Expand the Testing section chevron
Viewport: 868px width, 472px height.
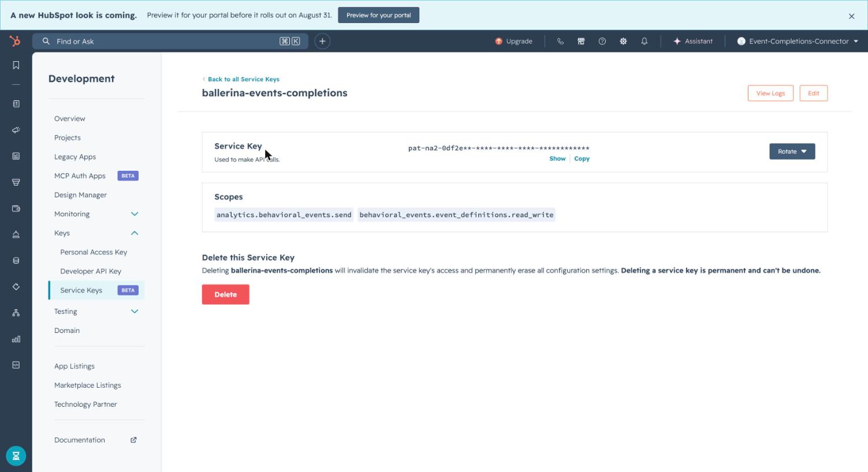click(x=135, y=312)
